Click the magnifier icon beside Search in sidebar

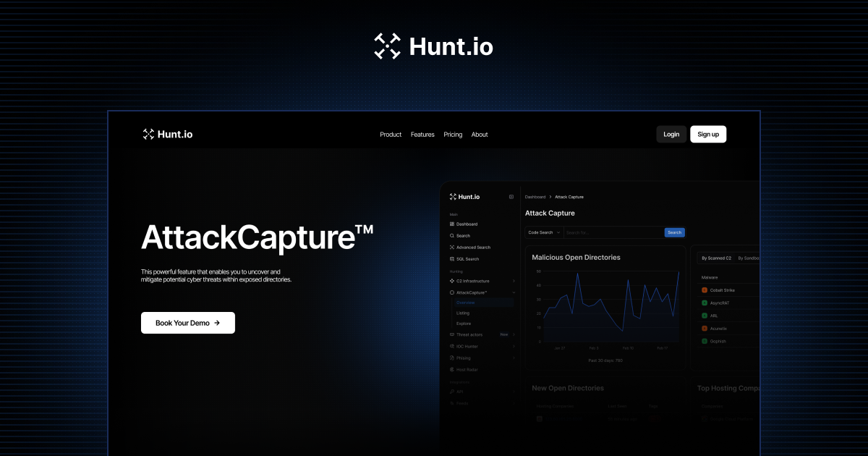point(451,236)
